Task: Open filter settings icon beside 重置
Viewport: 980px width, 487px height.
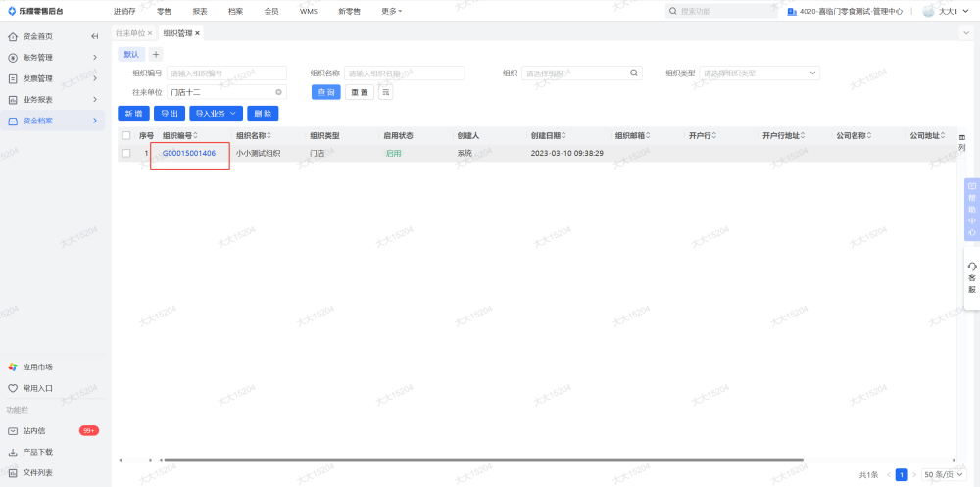Action: coord(385,92)
